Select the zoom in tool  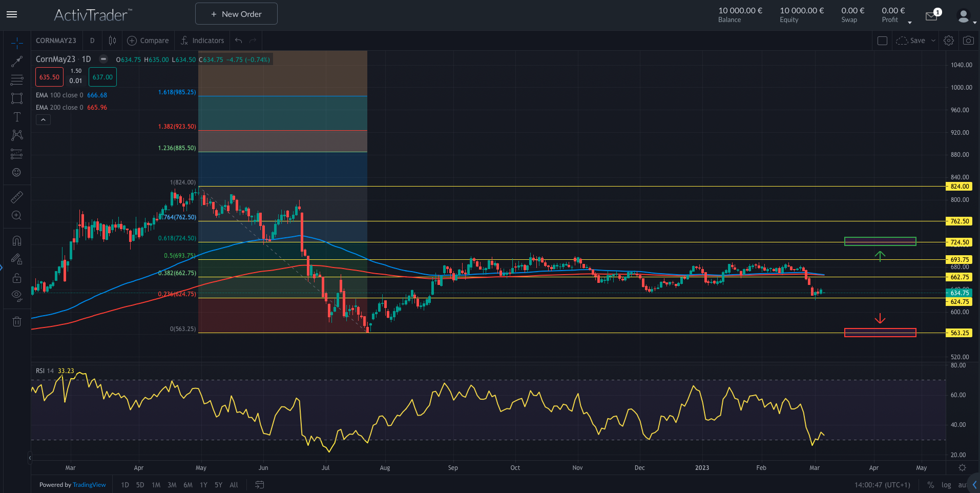[x=17, y=216]
